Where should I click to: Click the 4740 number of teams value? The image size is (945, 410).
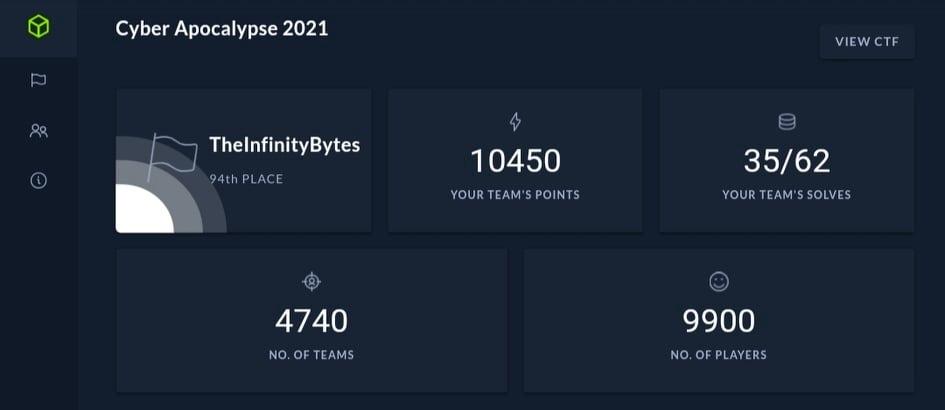(x=311, y=321)
